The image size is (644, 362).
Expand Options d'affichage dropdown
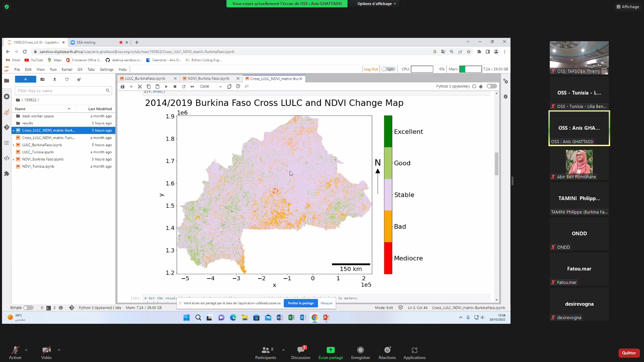(x=376, y=4)
